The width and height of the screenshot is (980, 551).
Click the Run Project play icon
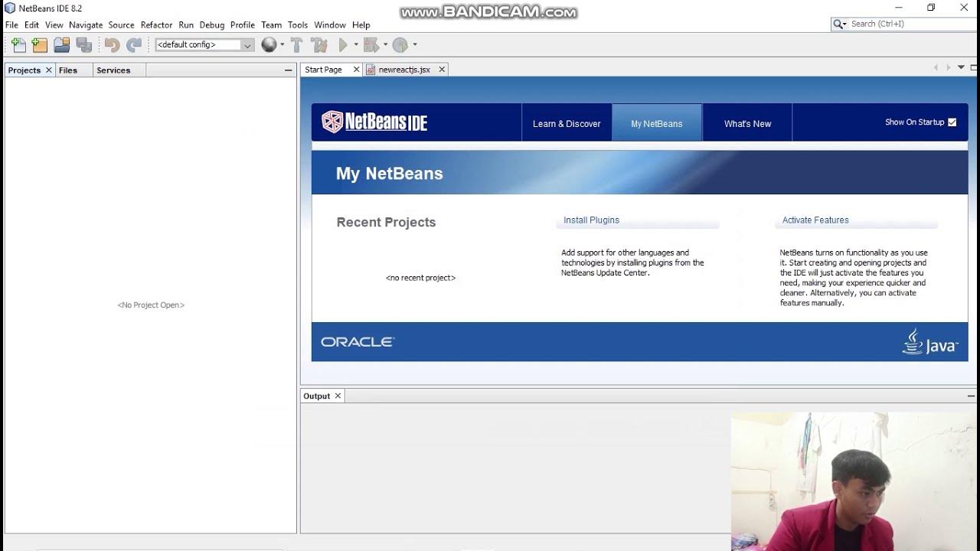point(343,45)
